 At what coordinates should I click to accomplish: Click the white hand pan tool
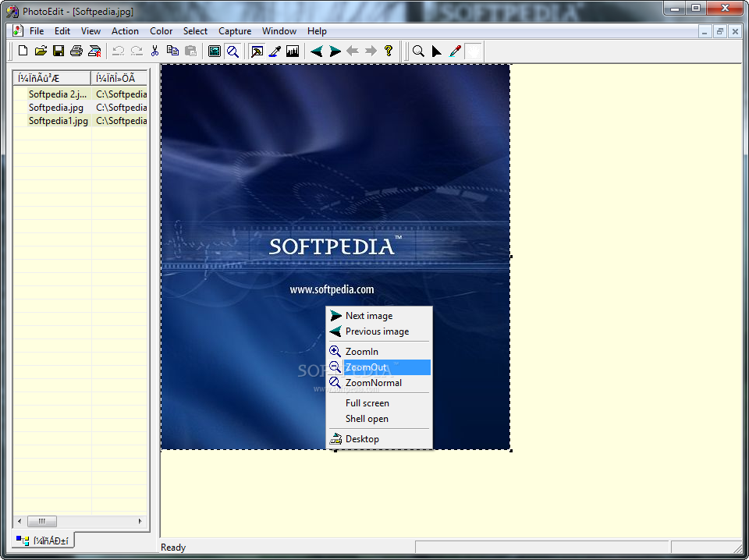tap(473, 51)
